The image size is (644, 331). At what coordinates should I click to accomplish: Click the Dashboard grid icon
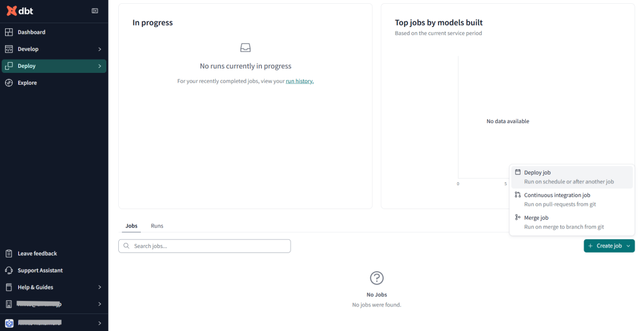tap(9, 32)
